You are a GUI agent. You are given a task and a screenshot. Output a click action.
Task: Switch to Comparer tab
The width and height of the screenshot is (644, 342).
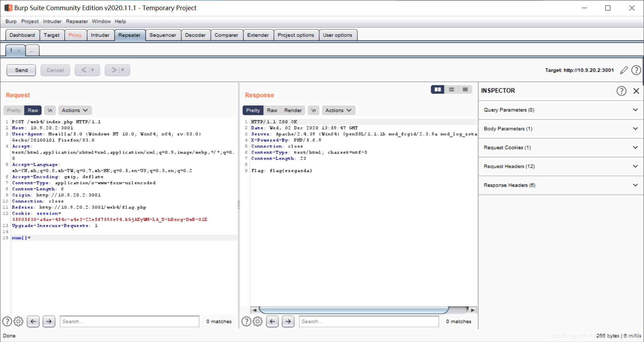(226, 35)
